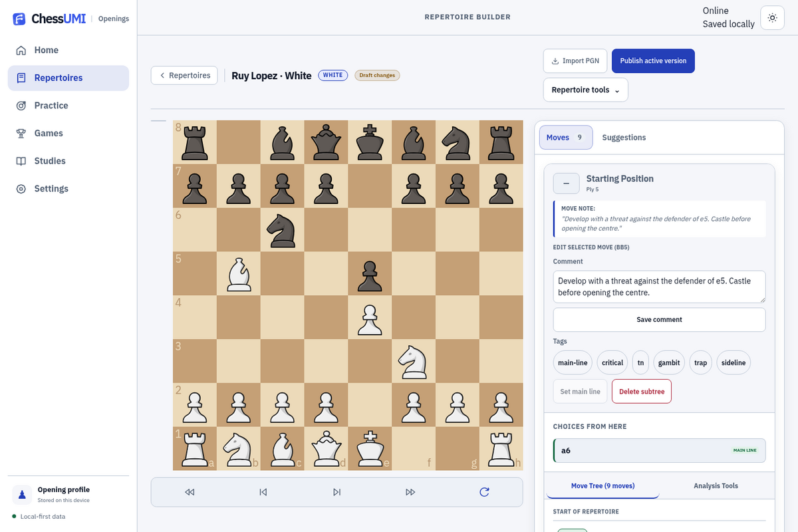
Task: Collapse the Starting Position panel
Action: coord(566,183)
